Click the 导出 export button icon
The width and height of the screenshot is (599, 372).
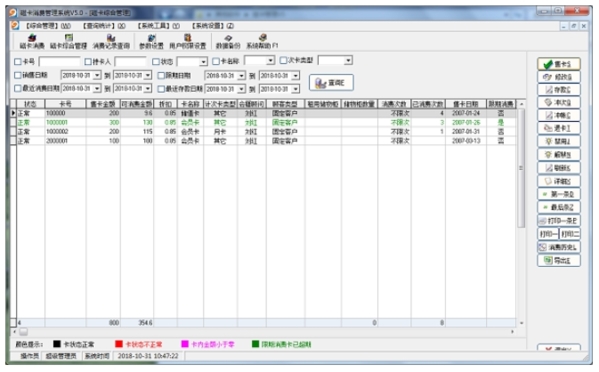[559, 260]
